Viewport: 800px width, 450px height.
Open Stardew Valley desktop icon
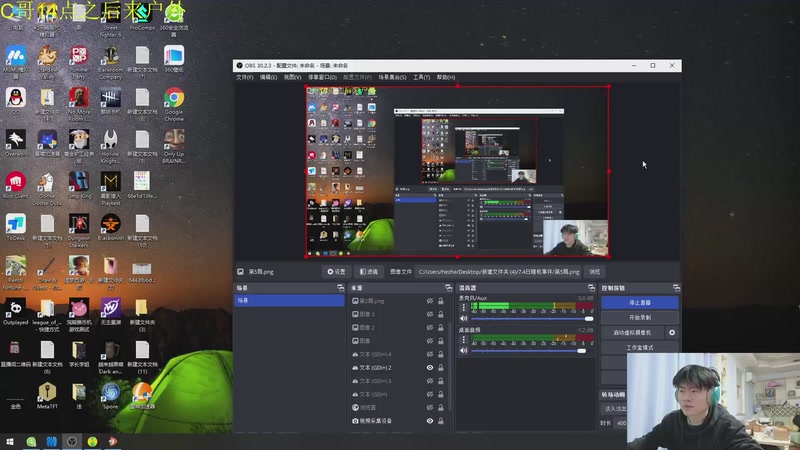pos(47,62)
